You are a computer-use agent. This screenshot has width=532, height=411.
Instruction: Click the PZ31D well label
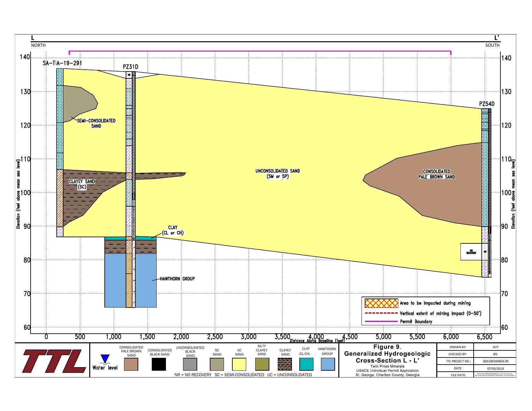pyautogui.click(x=131, y=67)
